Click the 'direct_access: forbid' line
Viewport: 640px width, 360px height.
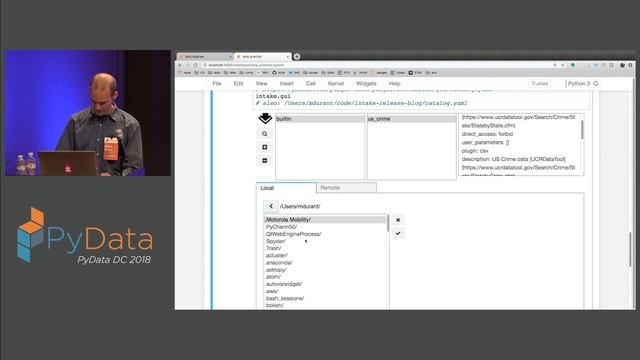(487, 134)
